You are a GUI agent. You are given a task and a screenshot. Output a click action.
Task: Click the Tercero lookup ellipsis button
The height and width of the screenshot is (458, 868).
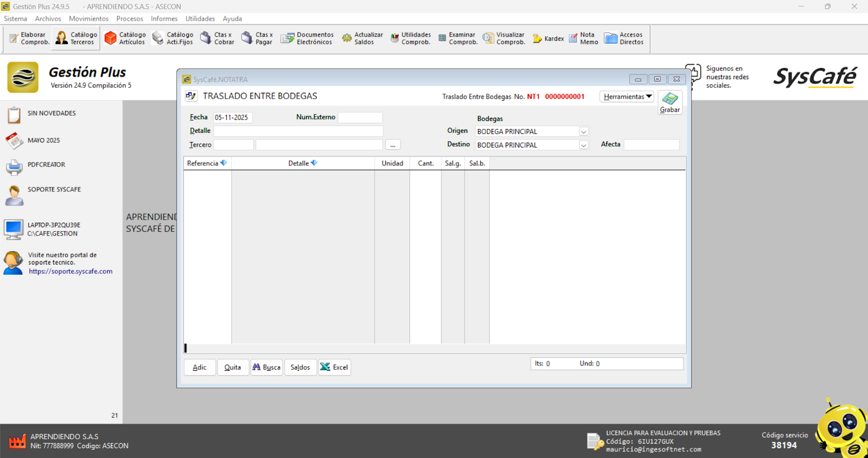(393, 145)
